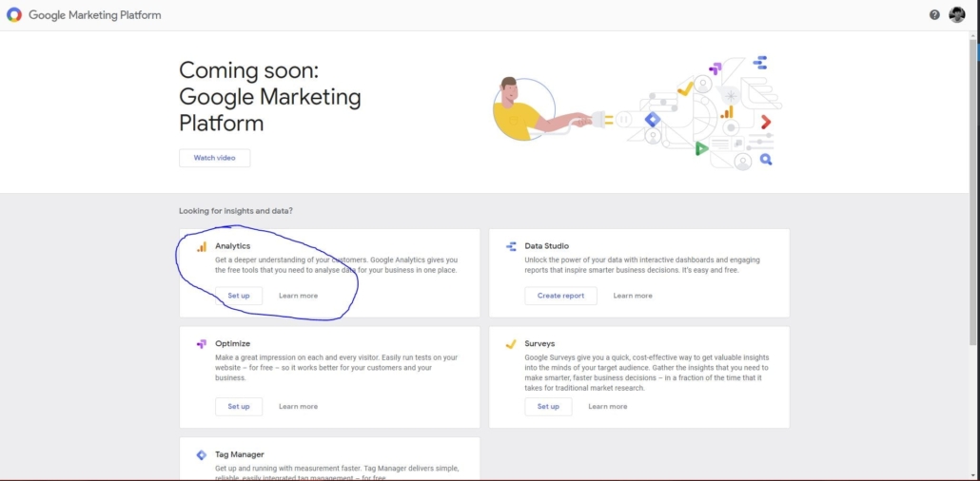Open Learn more for Analytics
The image size is (980, 481).
(298, 296)
